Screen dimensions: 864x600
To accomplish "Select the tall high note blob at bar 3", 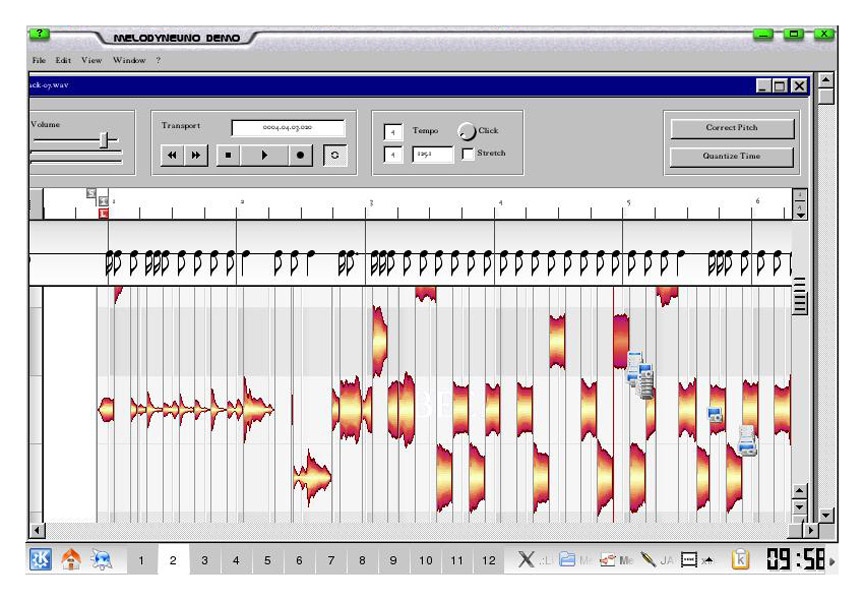I will tap(380, 342).
